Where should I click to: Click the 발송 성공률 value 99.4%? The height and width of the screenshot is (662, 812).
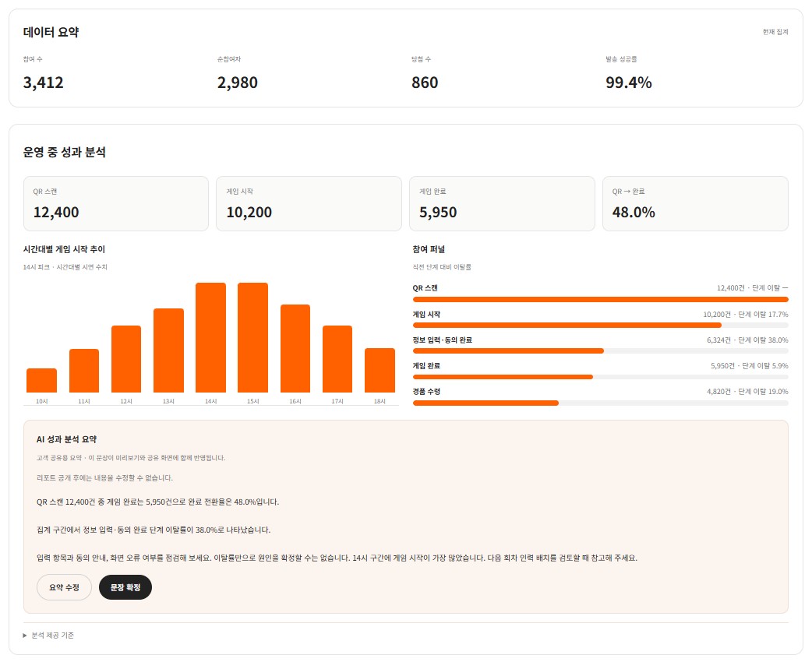[x=629, y=83]
